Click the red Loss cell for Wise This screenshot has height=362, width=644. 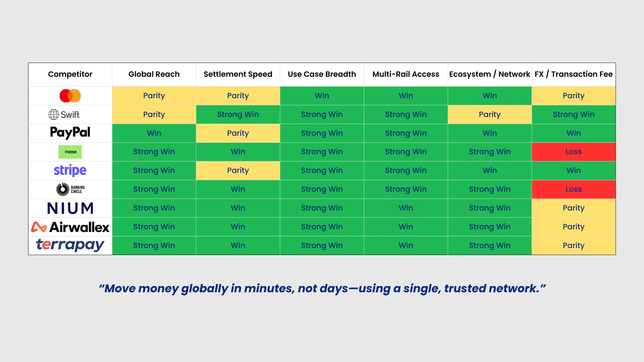click(x=574, y=152)
